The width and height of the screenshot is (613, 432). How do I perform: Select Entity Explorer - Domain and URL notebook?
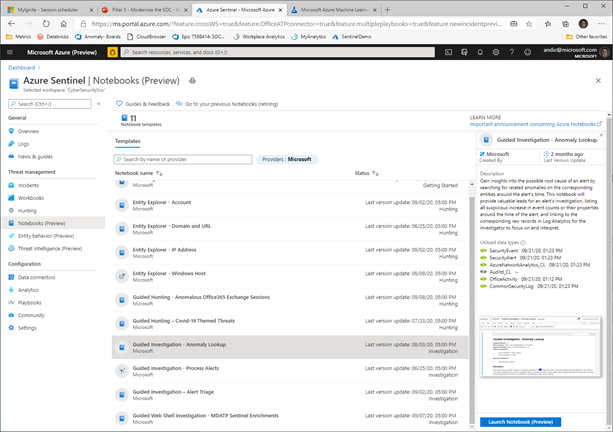click(x=290, y=229)
